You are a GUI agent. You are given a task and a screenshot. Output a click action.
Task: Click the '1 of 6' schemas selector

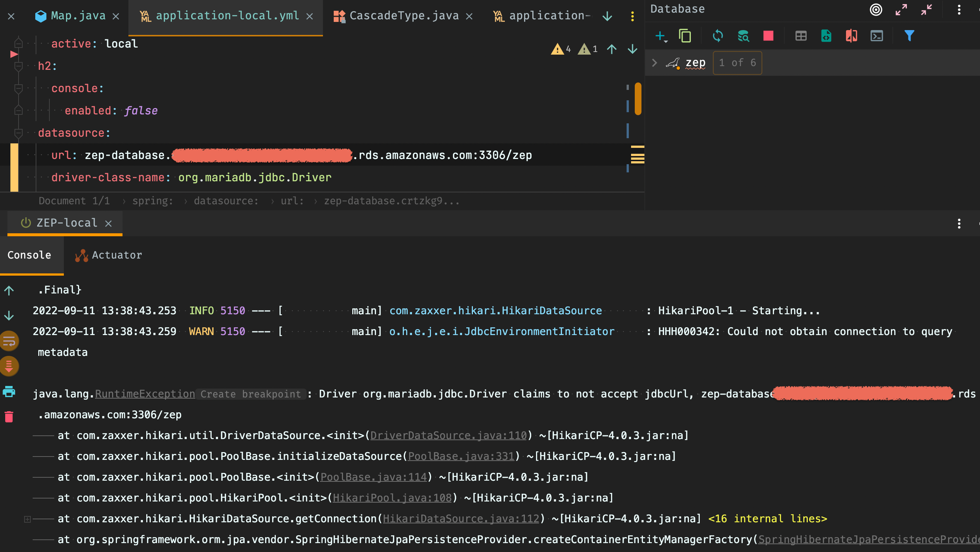point(737,63)
